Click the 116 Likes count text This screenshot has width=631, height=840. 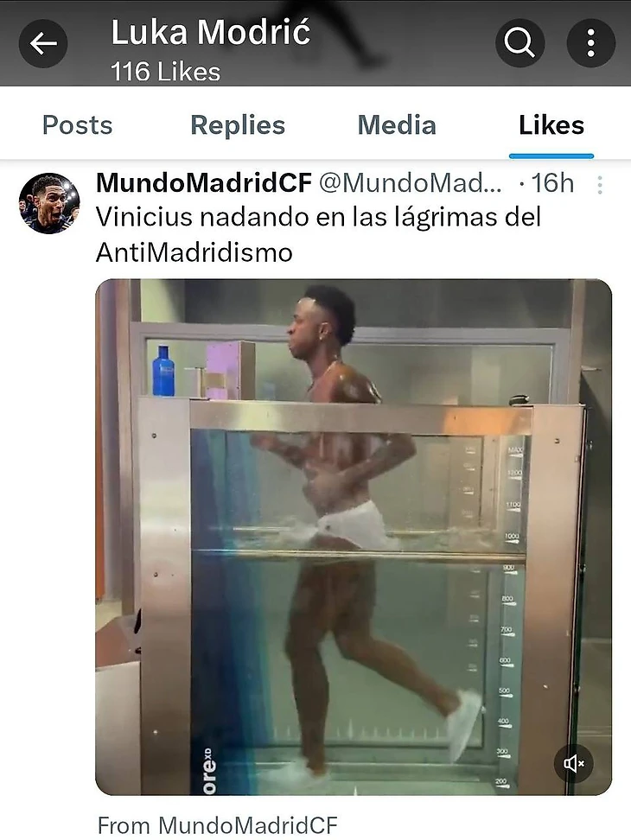click(165, 72)
